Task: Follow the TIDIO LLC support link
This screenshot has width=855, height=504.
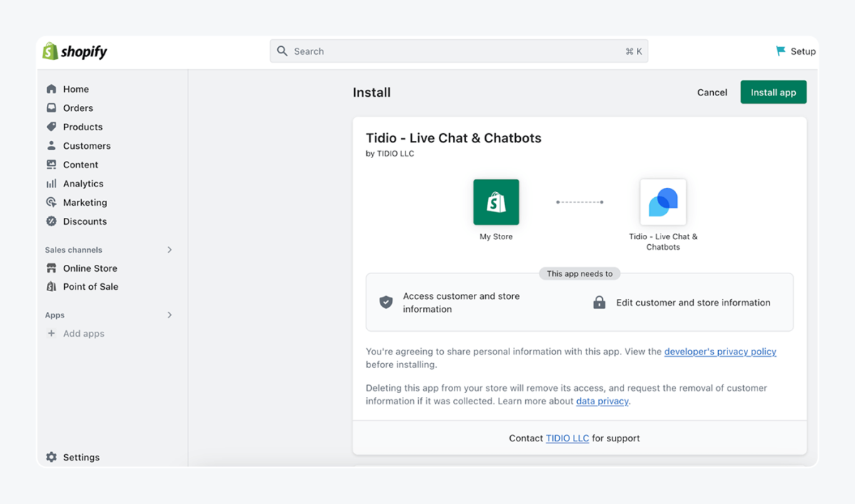Action: (567, 439)
